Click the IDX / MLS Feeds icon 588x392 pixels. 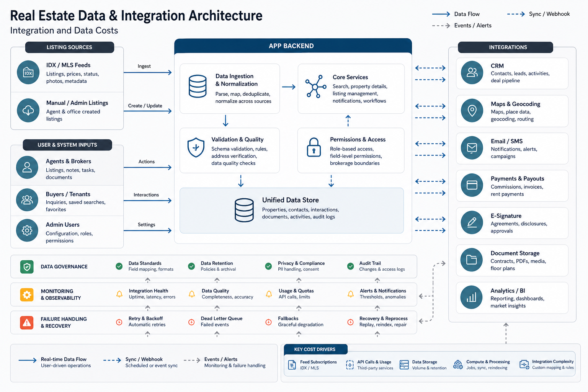pos(28,72)
